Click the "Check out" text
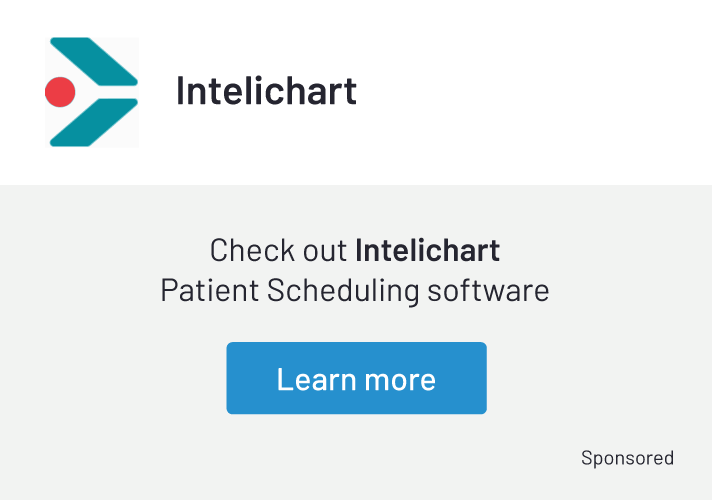This screenshot has height=500, width=712. 279,249
